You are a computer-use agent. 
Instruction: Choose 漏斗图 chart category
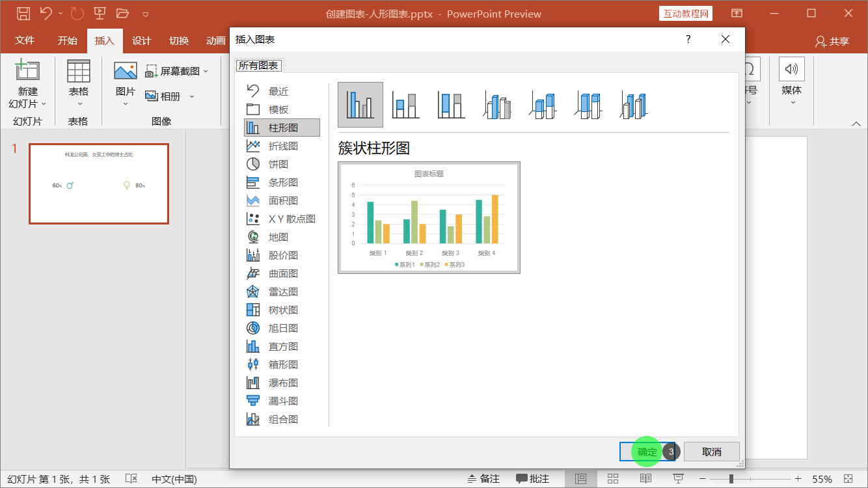[x=282, y=401]
